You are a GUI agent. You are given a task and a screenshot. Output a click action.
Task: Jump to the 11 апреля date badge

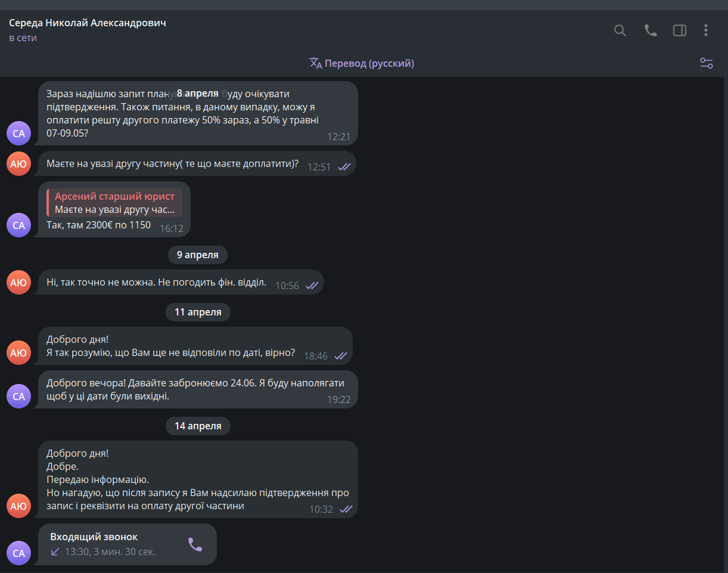pyautogui.click(x=197, y=312)
